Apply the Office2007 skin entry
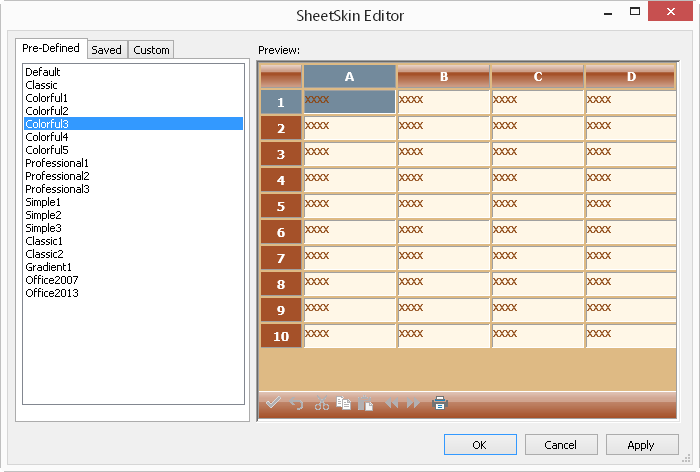 click(x=133, y=280)
